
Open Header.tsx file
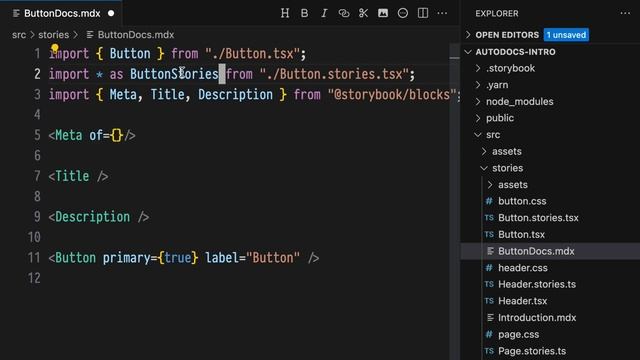(x=522, y=301)
